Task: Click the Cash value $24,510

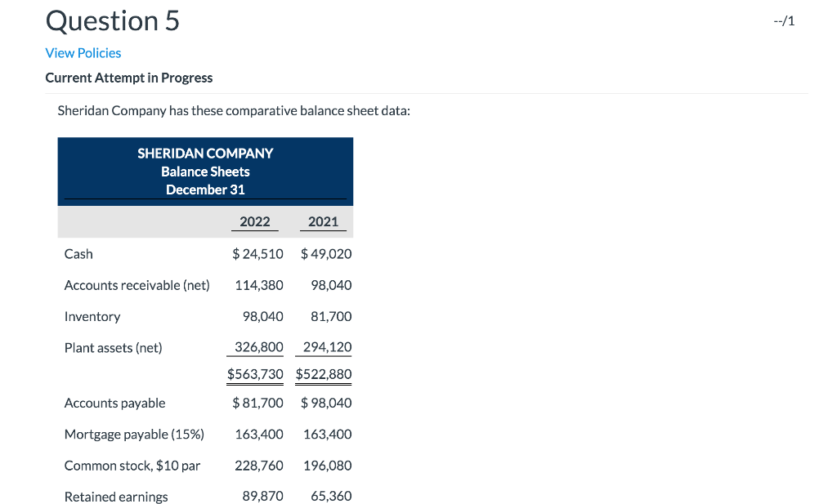Action: coord(258,254)
